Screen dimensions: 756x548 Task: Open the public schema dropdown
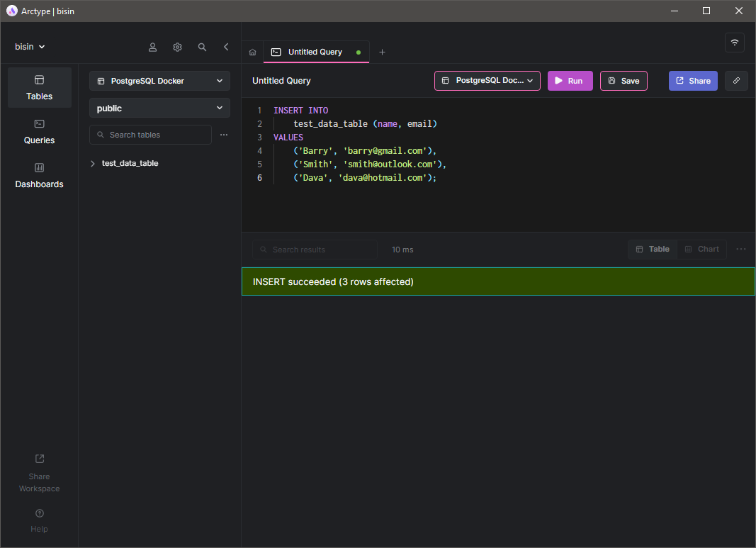coord(159,108)
